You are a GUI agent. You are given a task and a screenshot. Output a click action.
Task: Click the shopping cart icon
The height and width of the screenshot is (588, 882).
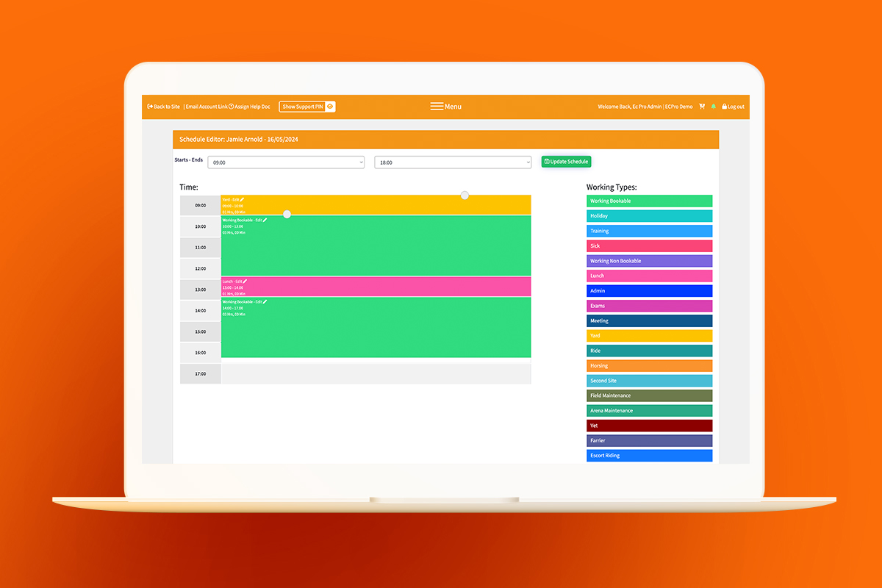click(701, 107)
